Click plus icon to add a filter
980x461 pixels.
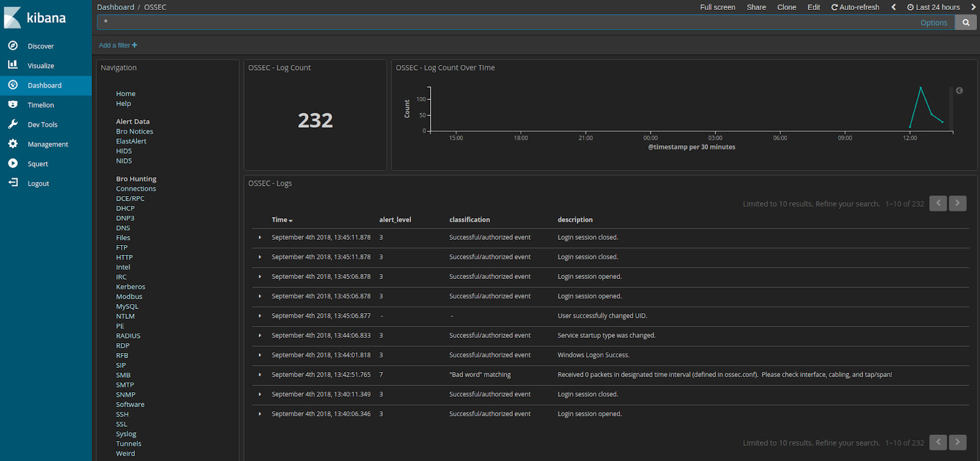(x=135, y=45)
